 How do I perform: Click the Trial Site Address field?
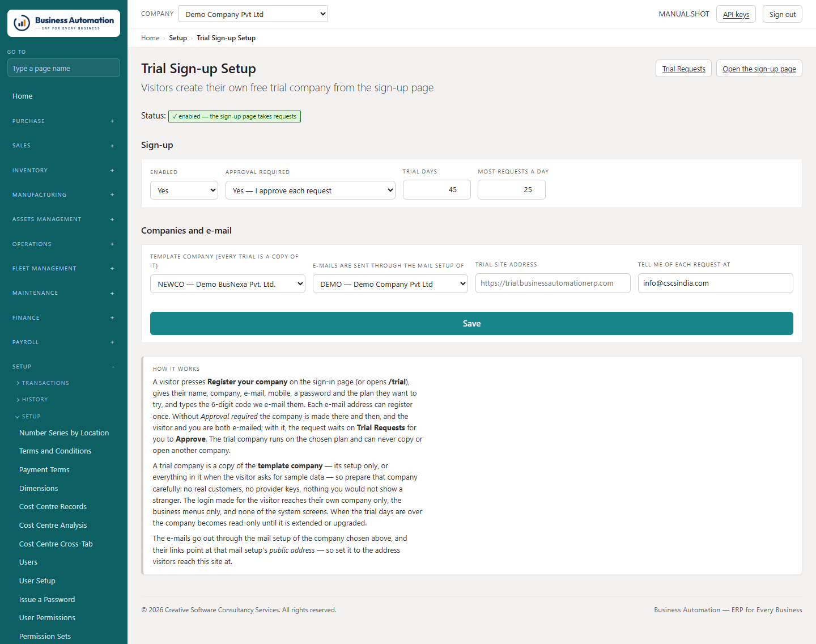553,283
